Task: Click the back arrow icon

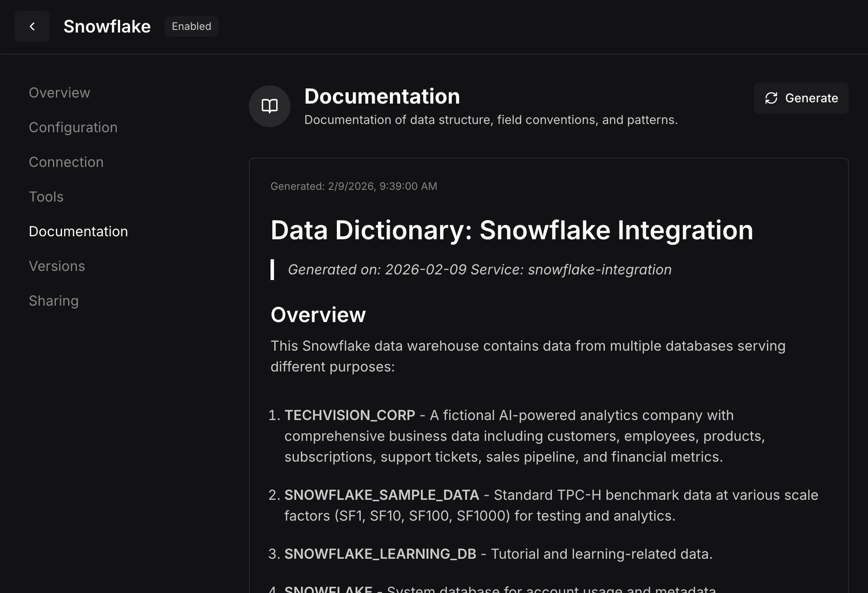Action: pos(32,26)
